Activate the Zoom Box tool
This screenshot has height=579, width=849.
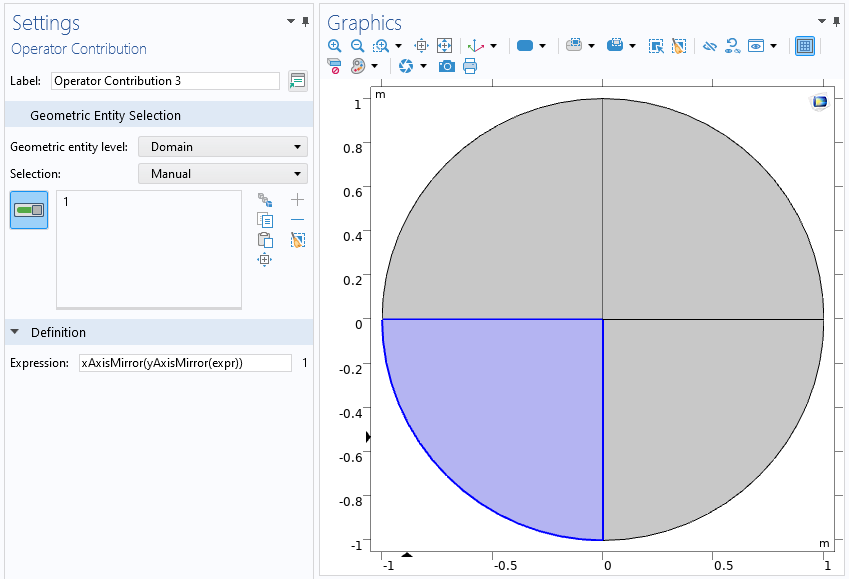381,46
